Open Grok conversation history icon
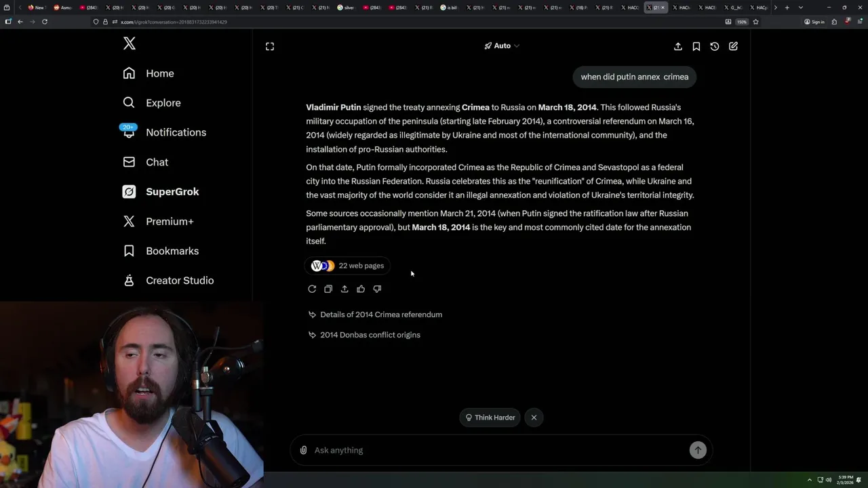The image size is (868, 488). tap(715, 46)
